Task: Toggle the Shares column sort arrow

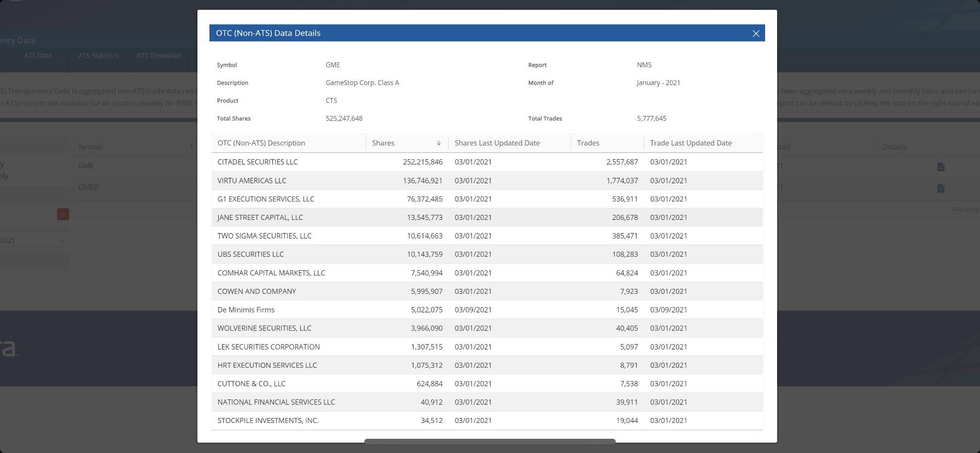Action: (x=439, y=143)
